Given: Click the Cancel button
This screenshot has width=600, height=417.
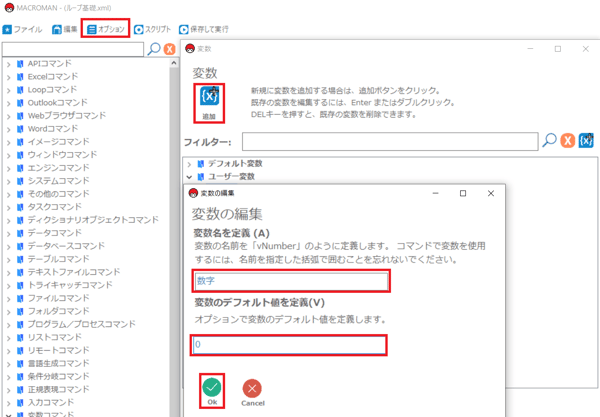Looking at the screenshot, I should click(x=253, y=393).
